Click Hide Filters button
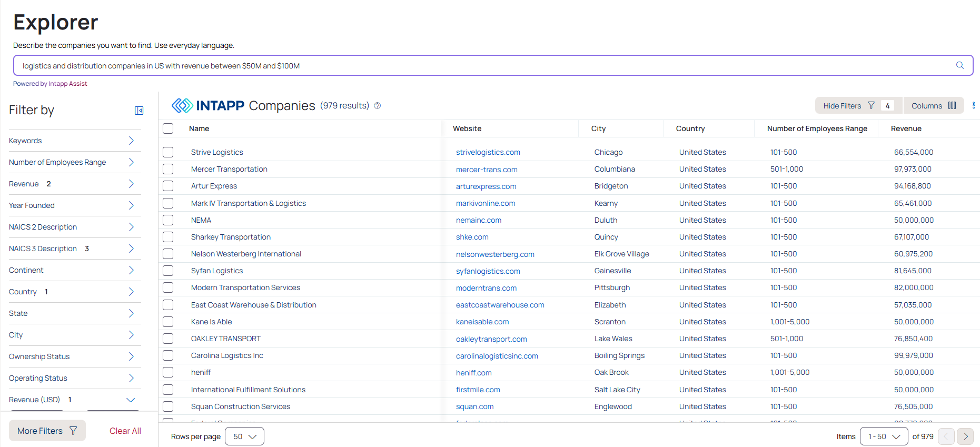 848,106
